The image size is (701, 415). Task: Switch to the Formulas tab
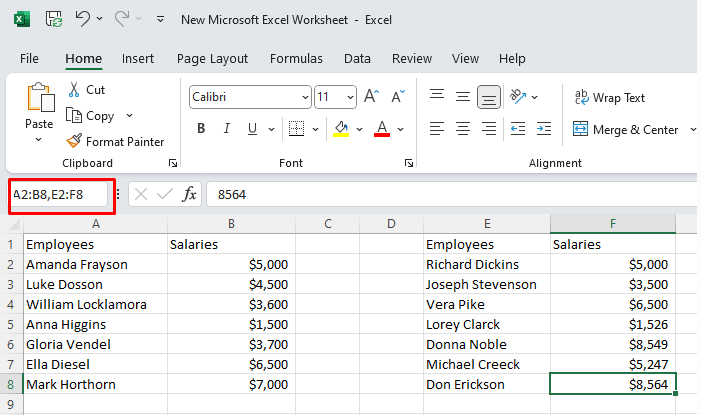pyautogui.click(x=296, y=59)
